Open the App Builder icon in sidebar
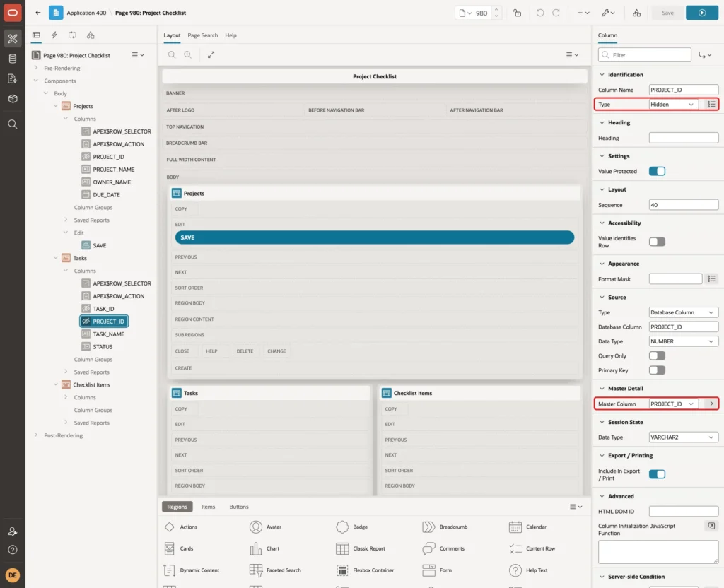 click(13, 39)
